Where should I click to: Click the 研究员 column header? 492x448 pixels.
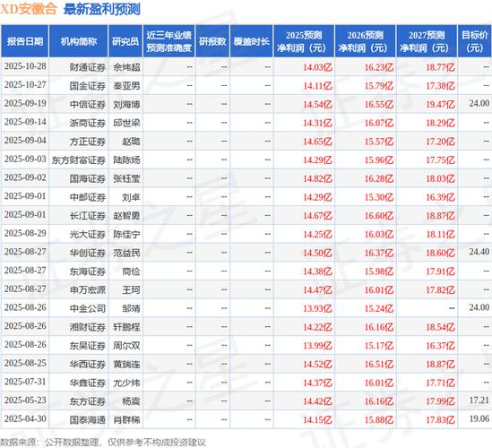[125, 41]
